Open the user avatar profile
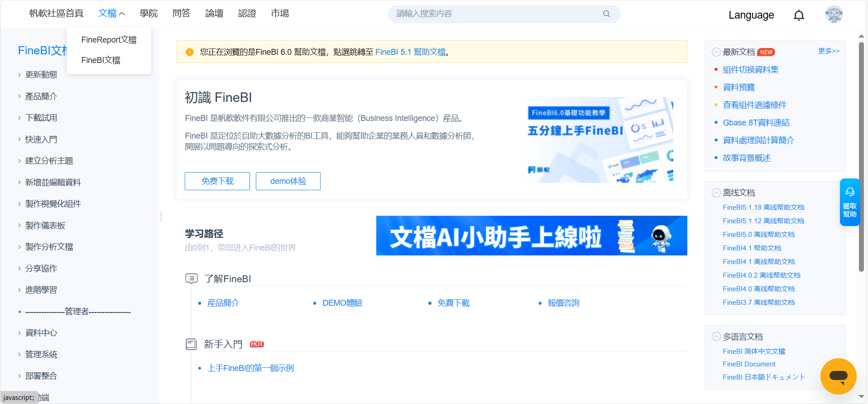 click(x=834, y=14)
